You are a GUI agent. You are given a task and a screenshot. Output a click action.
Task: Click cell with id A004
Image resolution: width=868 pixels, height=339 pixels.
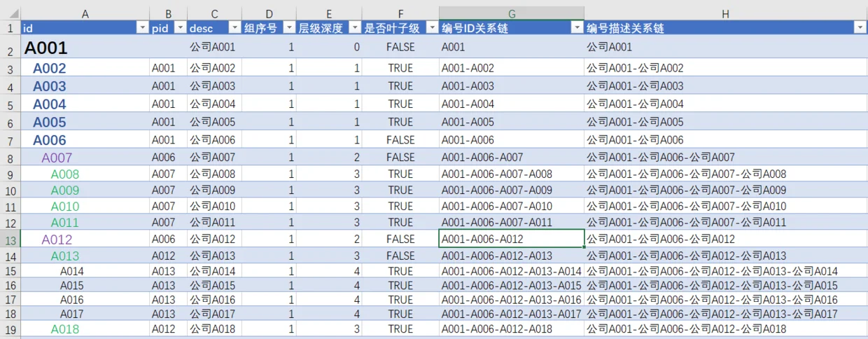[85, 104]
